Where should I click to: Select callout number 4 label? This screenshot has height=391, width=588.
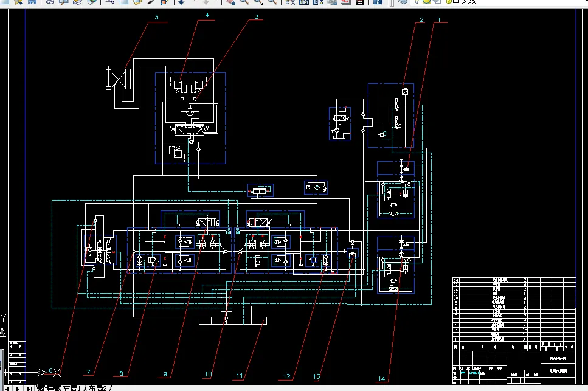tap(207, 15)
